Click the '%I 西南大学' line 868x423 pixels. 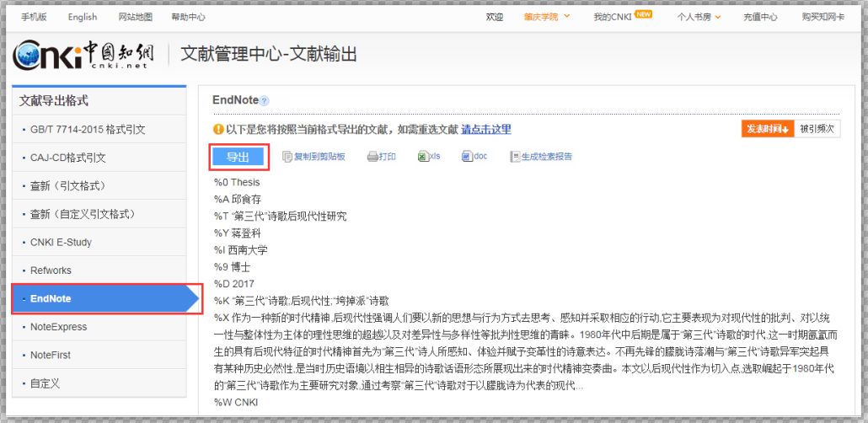pos(241,249)
